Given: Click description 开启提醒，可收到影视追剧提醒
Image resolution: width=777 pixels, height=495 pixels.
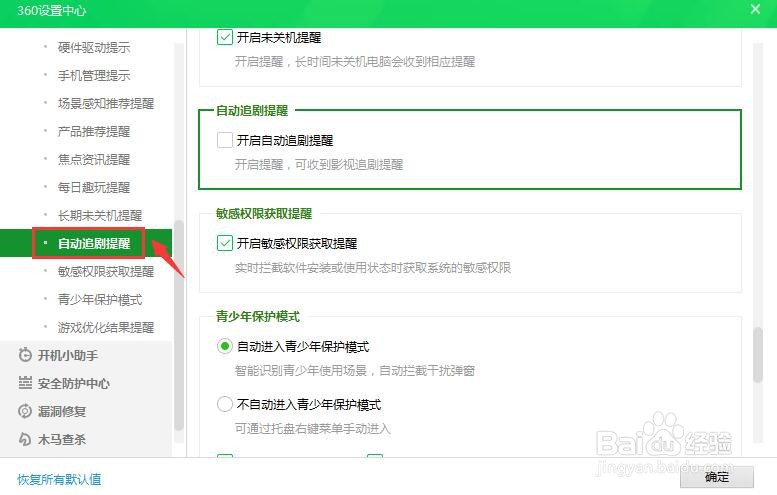Looking at the screenshot, I should [x=319, y=165].
